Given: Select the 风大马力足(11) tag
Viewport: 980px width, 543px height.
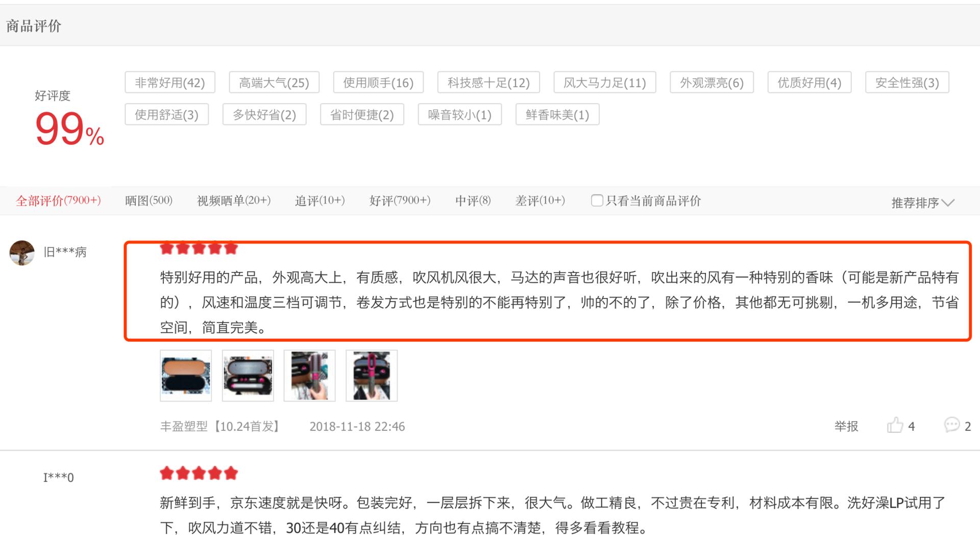Looking at the screenshot, I should [603, 82].
